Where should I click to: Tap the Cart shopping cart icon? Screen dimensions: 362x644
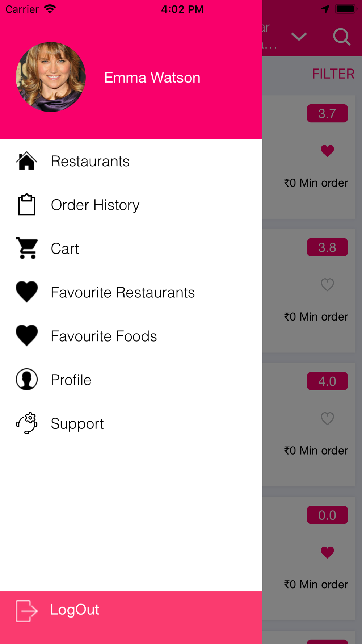click(x=26, y=248)
